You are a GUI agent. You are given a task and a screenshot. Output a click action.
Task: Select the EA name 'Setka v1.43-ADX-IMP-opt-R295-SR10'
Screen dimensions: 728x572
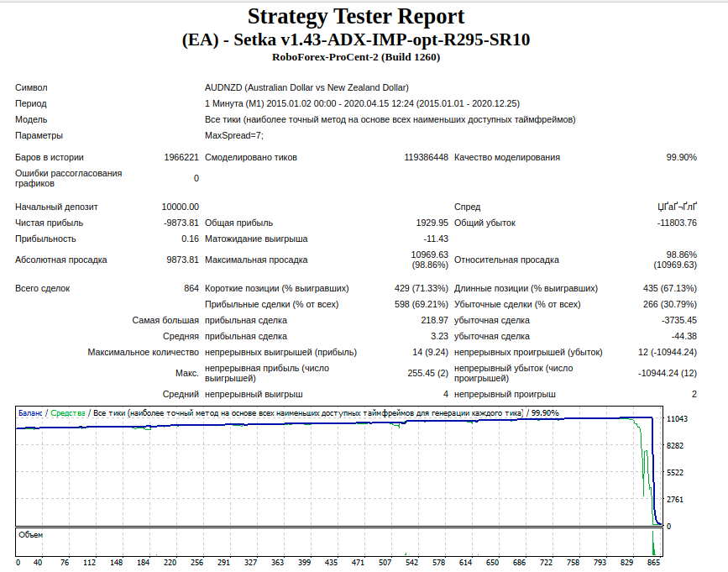point(382,39)
